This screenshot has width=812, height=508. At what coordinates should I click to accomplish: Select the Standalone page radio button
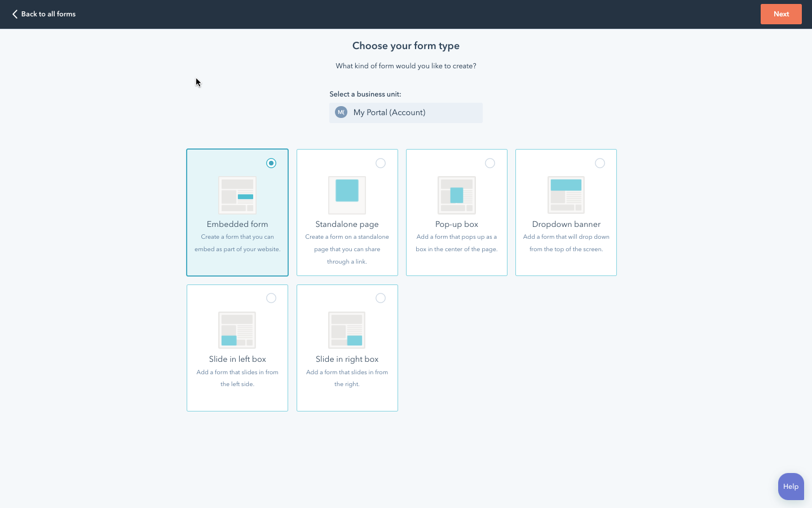click(x=381, y=163)
